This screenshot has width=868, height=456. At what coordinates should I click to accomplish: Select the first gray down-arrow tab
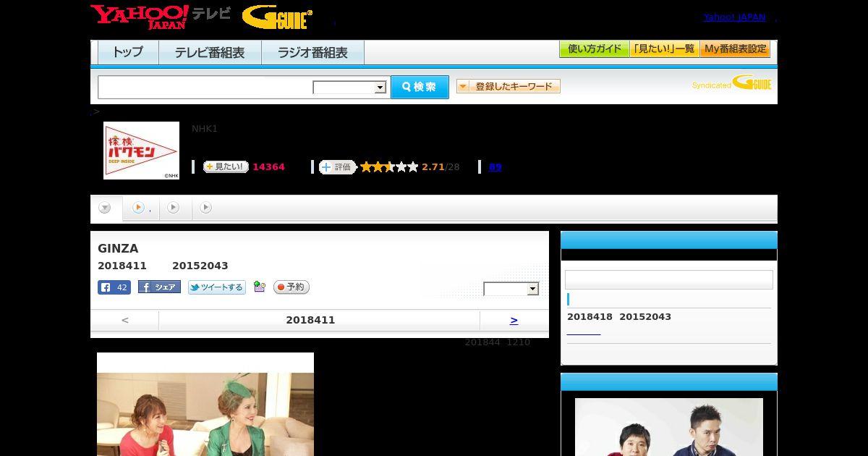pos(105,208)
